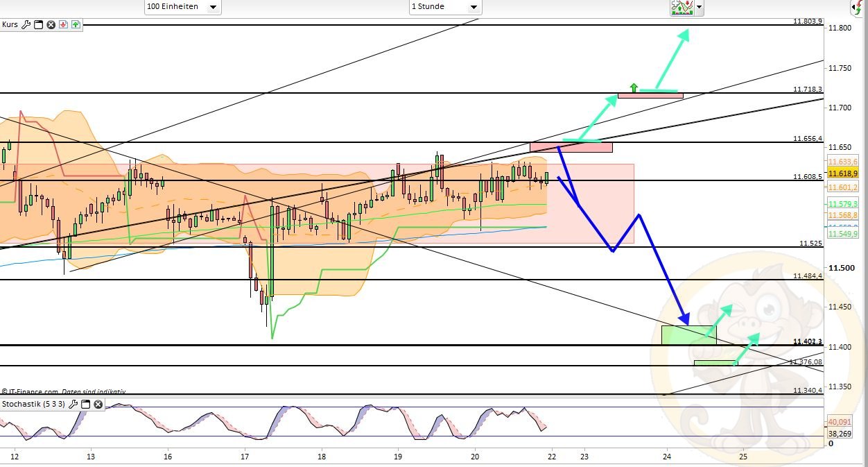Screen dimensions: 868x467
Task: Open the 100 Einheiten dropdown
Action: [183, 7]
